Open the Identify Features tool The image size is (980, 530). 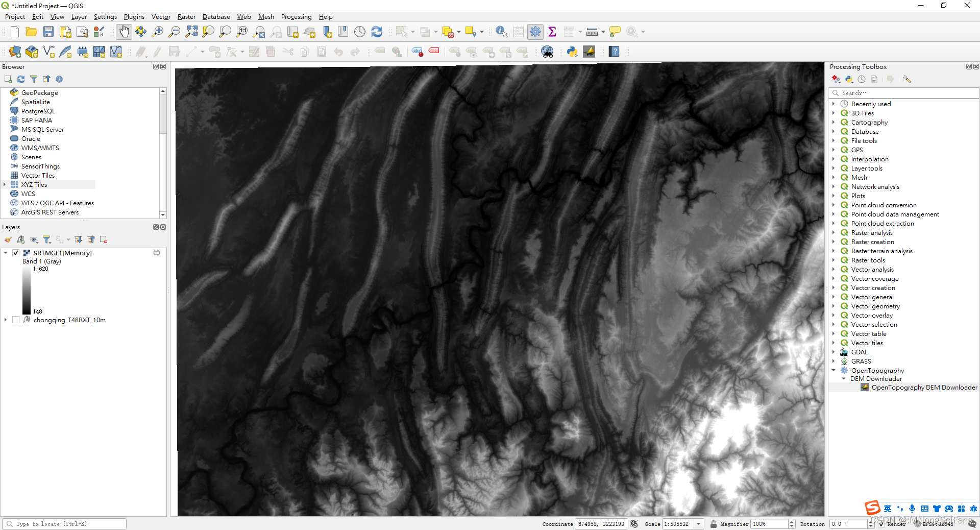(x=501, y=31)
